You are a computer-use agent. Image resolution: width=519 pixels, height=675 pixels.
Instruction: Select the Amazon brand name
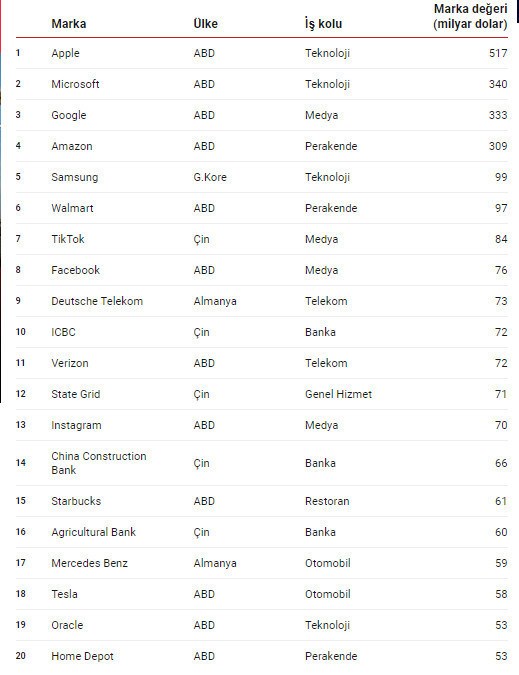72,146
